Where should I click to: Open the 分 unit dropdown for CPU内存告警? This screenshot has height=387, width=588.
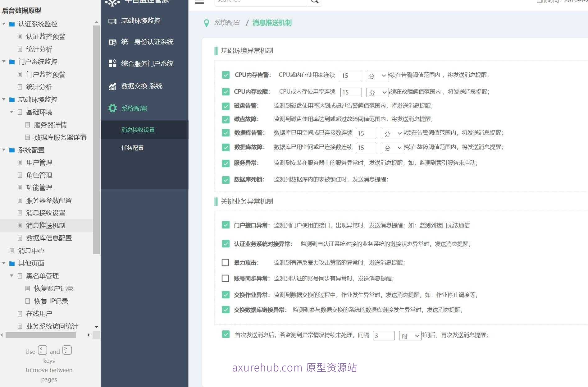pos(377,75)
